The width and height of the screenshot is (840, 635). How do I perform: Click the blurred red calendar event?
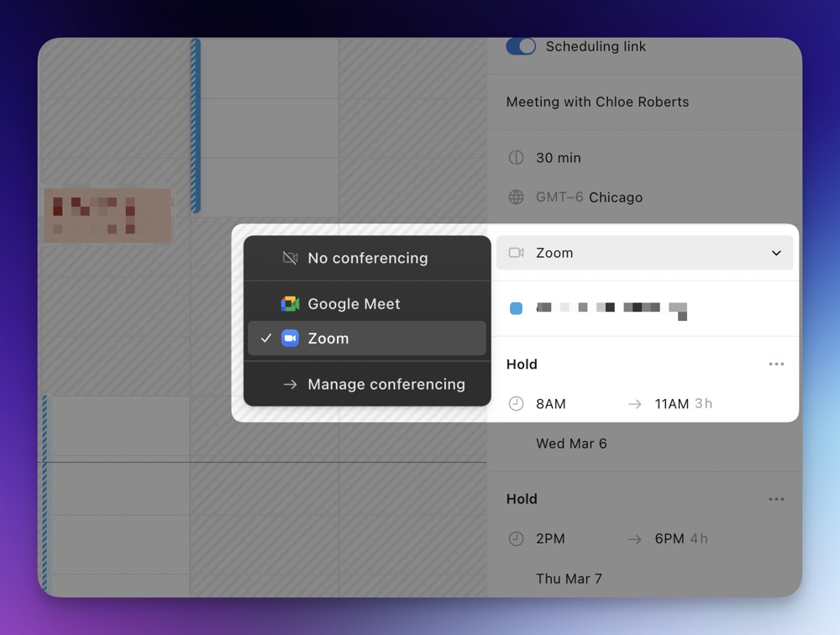(108, 215)
